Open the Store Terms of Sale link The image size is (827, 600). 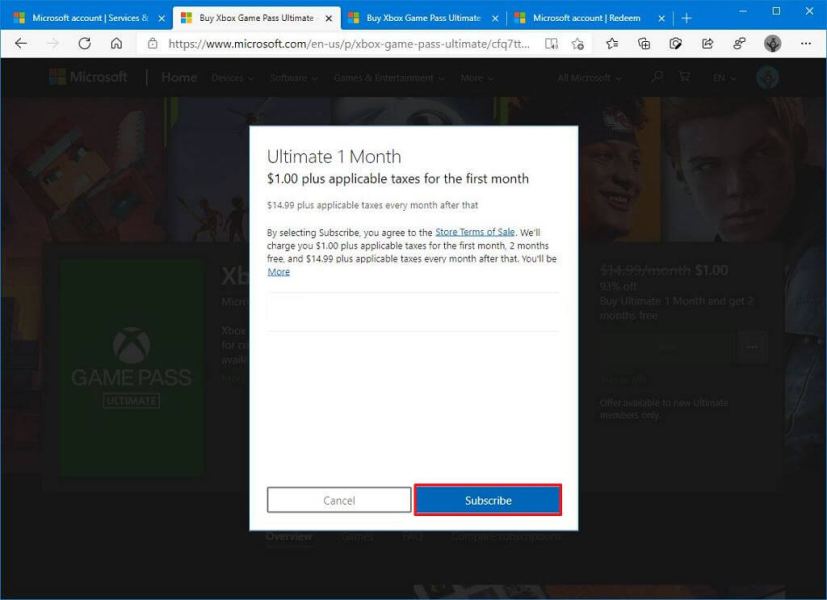point(475,232)
